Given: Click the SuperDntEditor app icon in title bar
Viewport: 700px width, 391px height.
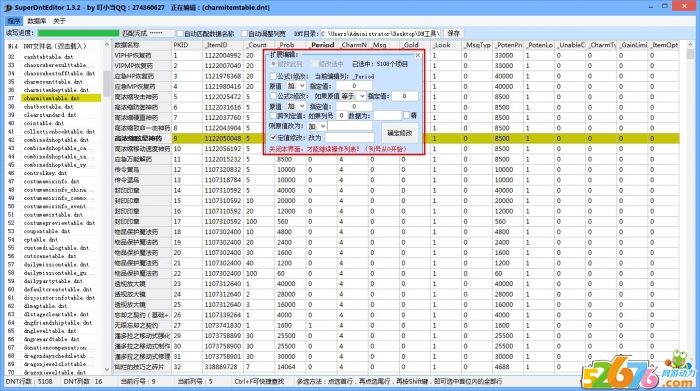Looking at the screenshot, I should [8, 8].
